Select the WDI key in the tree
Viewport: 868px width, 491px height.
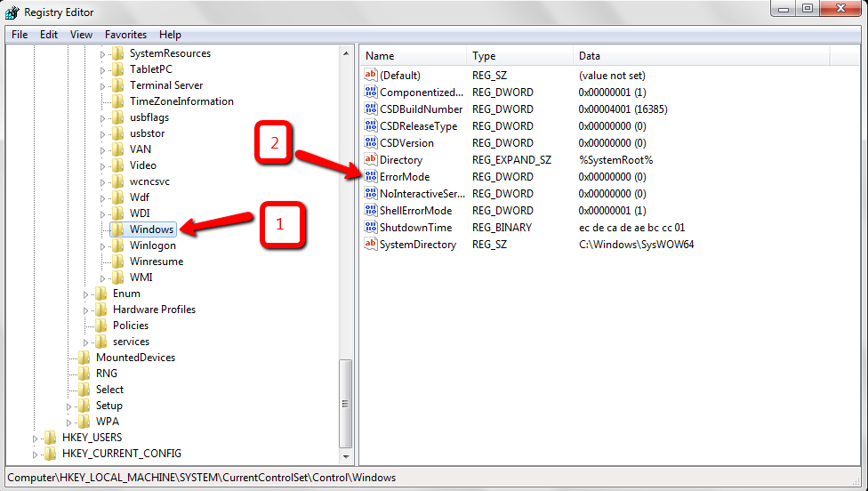140,213
